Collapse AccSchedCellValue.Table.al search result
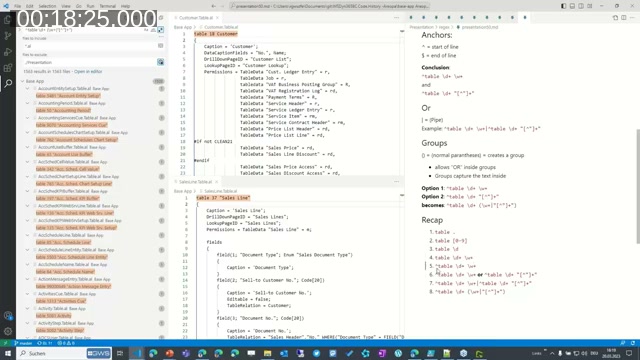Viewport: 640px width, 360px height. click(x=28, y=162)
